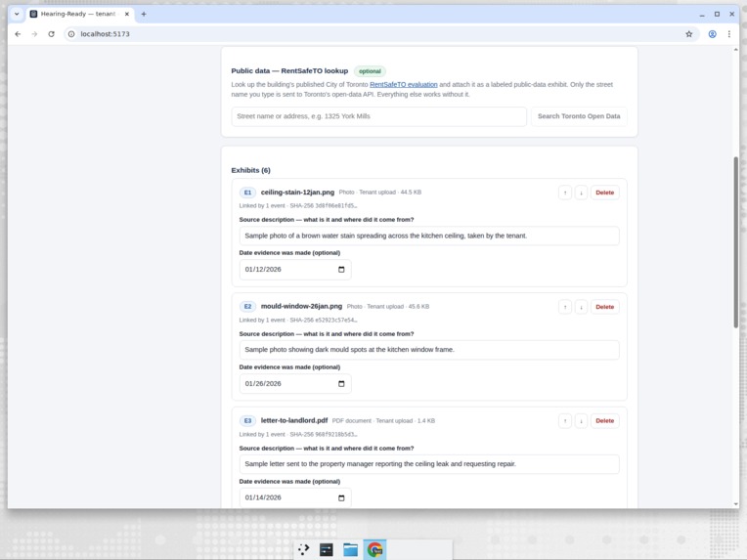This screenshot has width=747, height=560.
Task: Open the RentSafeTO evaluation link
Action: coord(404,84)
